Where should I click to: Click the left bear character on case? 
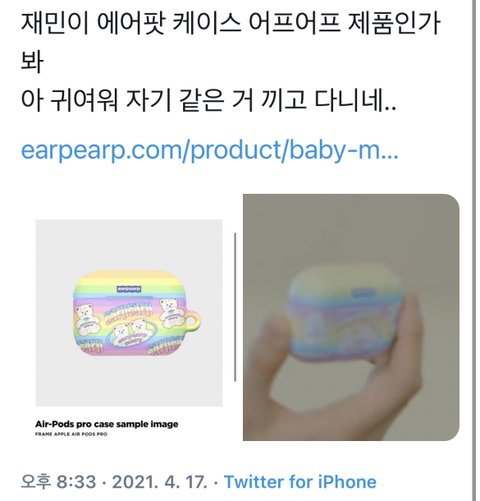(86, 319)
